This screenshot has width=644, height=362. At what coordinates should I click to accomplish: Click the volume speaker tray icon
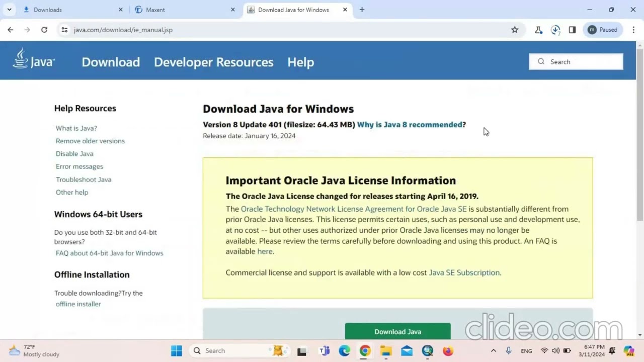[555, 350]
